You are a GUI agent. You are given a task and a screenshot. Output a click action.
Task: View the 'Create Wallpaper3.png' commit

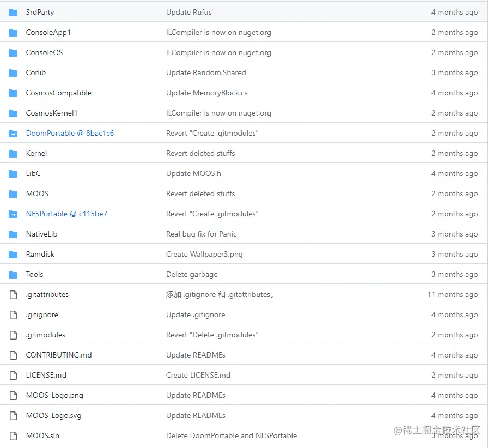[x=204, y=254]
